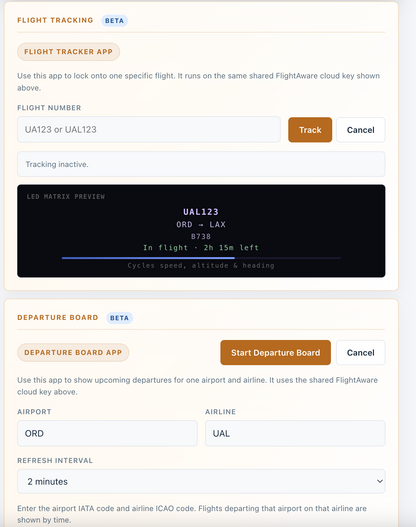416x527 pixels.
Task: Cancel the flight tracker
Action: 361,130
